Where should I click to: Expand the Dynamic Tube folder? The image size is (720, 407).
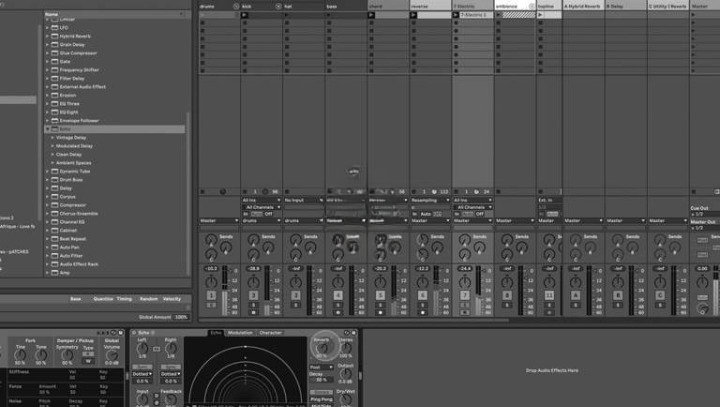[47, 171]
